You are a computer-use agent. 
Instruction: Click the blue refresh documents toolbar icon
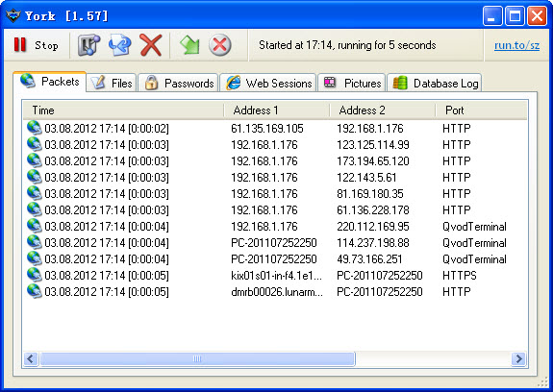(119, 45)
